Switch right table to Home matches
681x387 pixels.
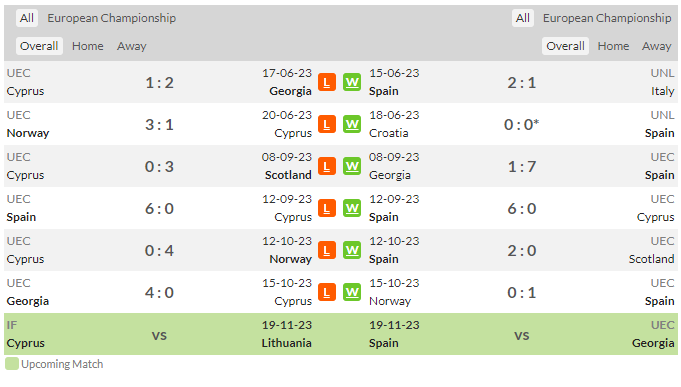(x=613, y=46)
